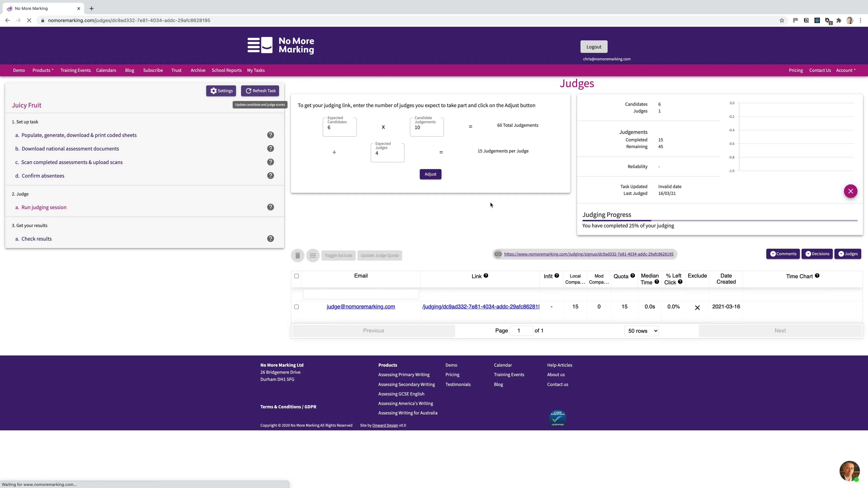Check the box for judge@nomoremarking.com
Viewport: 868px width, 488px height.
297,307
